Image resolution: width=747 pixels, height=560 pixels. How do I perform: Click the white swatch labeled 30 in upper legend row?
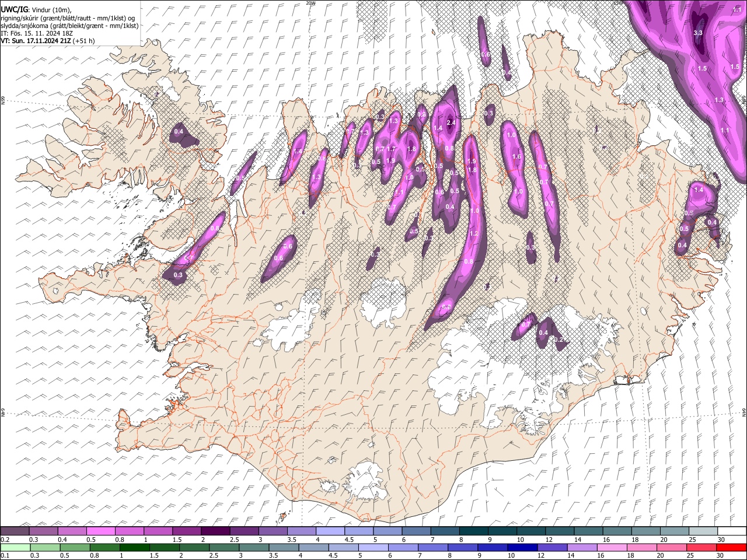[x=731, y=531]
